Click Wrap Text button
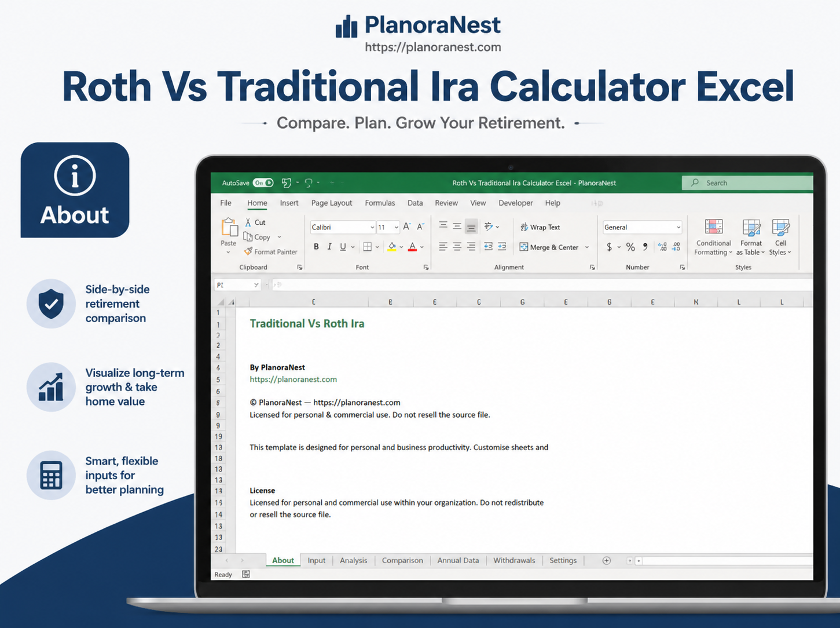Image resolution: width=840 pixels, height=628 pixels. (x=540, y=227)
